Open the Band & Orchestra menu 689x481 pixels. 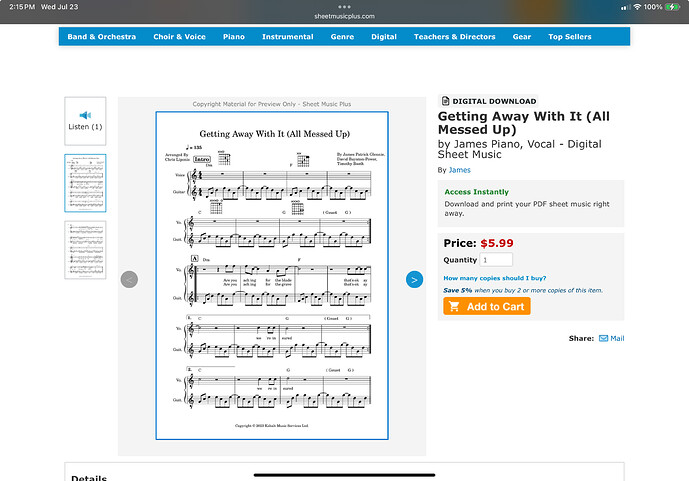[x=102, y=36]
